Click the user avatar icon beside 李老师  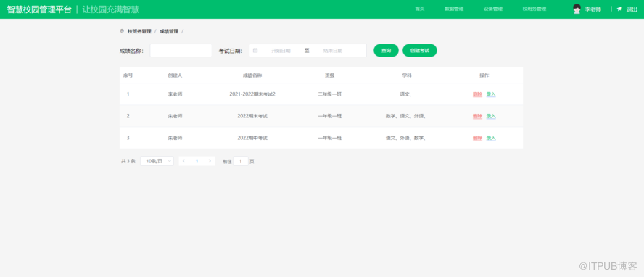577,9
